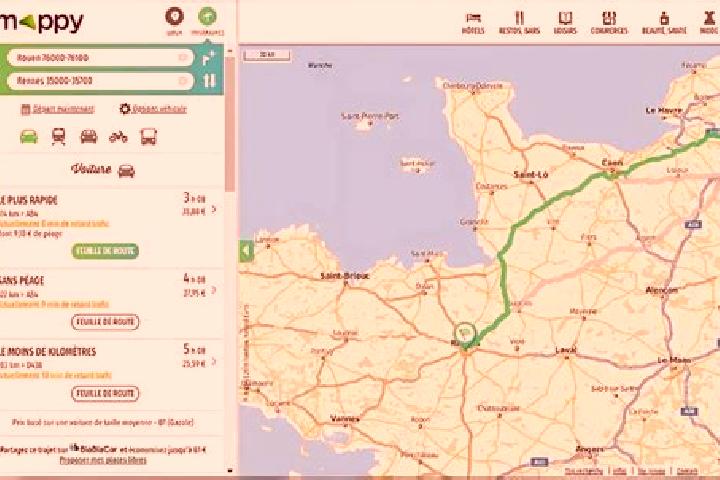Open the Lieux search icon
This screenshot has height=480, width=720.
pyautogui.click(x=174, y=17)
